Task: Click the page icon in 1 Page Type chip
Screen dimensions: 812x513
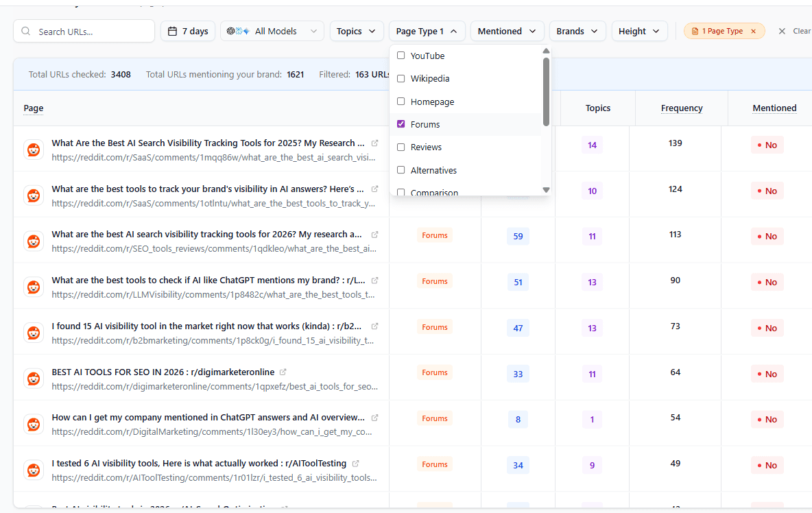Action: coord(695,31)
